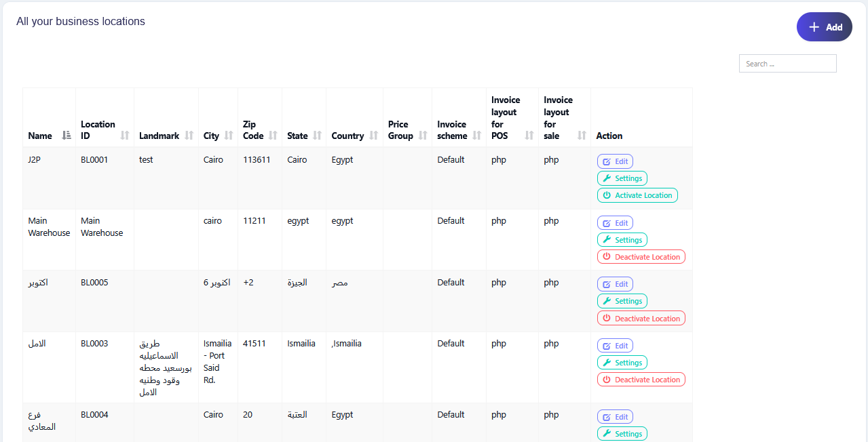
Task: Open Settings for location BL0005
Action: (x=622, y=301)
